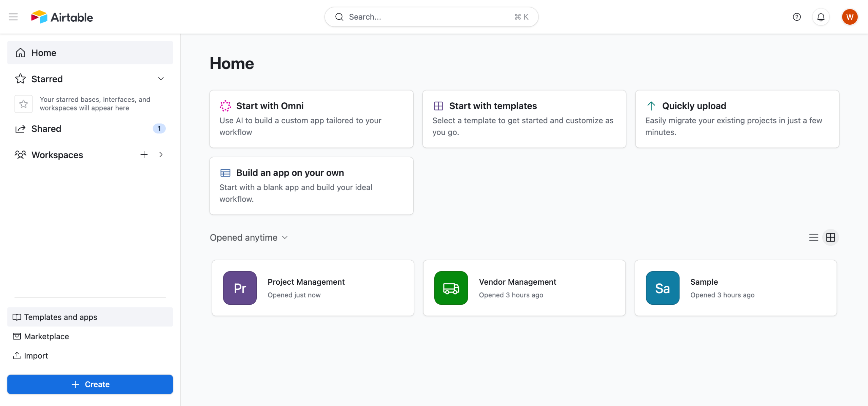
Task: Open the Opened anytime dropdown
Action: [249, 237]
